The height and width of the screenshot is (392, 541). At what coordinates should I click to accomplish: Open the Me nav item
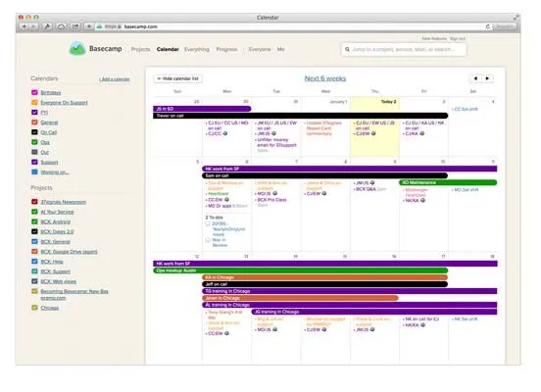click(281, 49)
